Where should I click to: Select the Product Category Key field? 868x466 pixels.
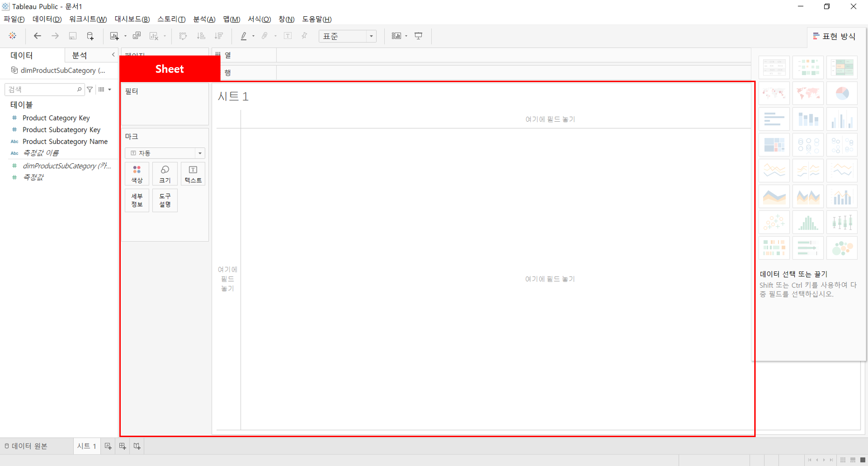[x=56, y=118]
